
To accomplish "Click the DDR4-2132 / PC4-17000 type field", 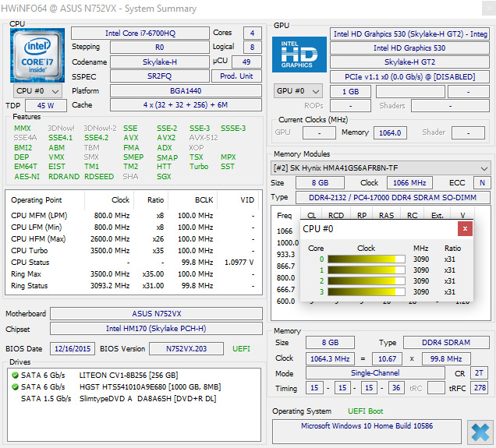I will coord(392,197).
